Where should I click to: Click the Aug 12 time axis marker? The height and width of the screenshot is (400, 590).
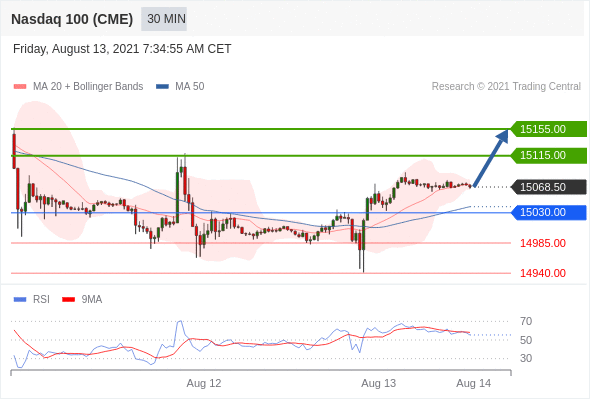tap(204, 383)
